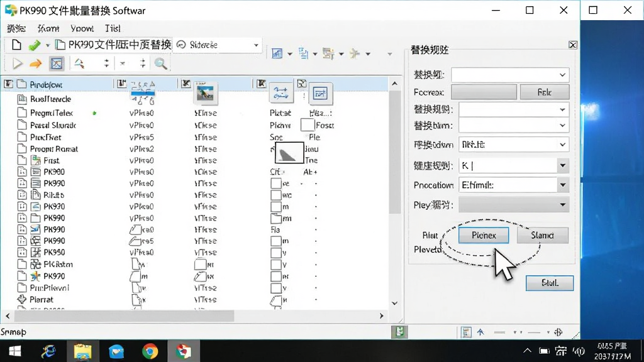Open the Siterebe combo box dropdown
Image resolution: width=644 pixels, height=362 pixels.
(256, 45)
